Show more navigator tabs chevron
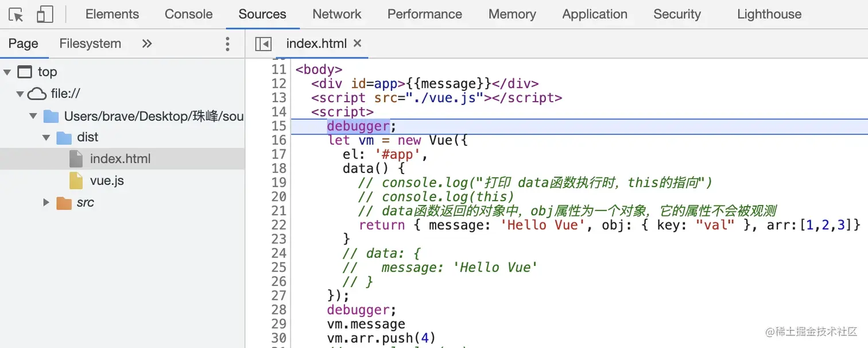The width and height of the screenshot is (868, 348). click(x=147, y=44)
